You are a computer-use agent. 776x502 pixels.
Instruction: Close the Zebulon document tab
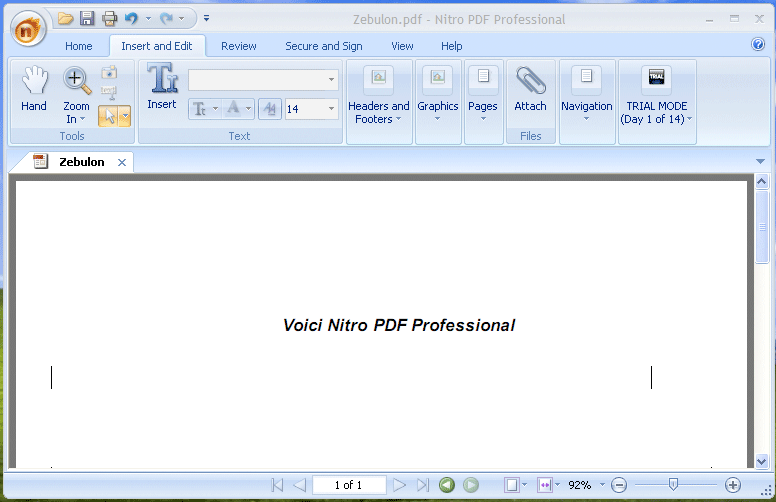(122, 162)
